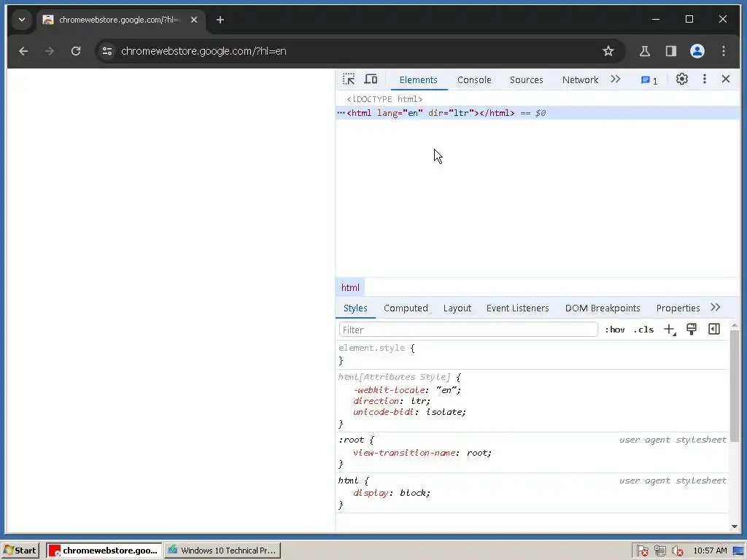Image resolution: width=747 pixels, height=560 pixels.
Task: Click the taskbar clock 10:57 AM
Action: point(710,551)
